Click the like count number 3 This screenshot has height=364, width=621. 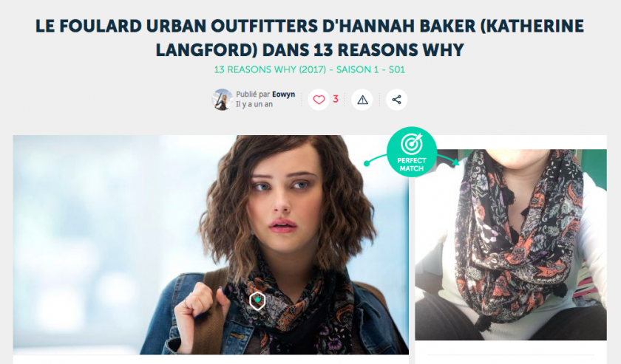pos(336,99)
